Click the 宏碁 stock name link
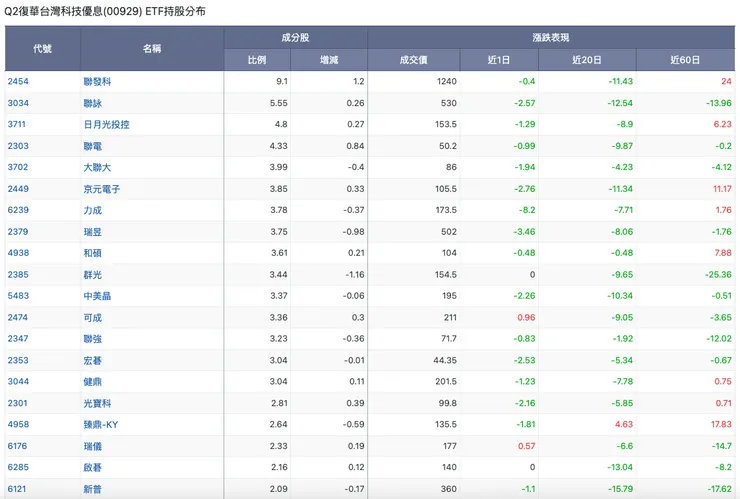 [x=92, y=361]
